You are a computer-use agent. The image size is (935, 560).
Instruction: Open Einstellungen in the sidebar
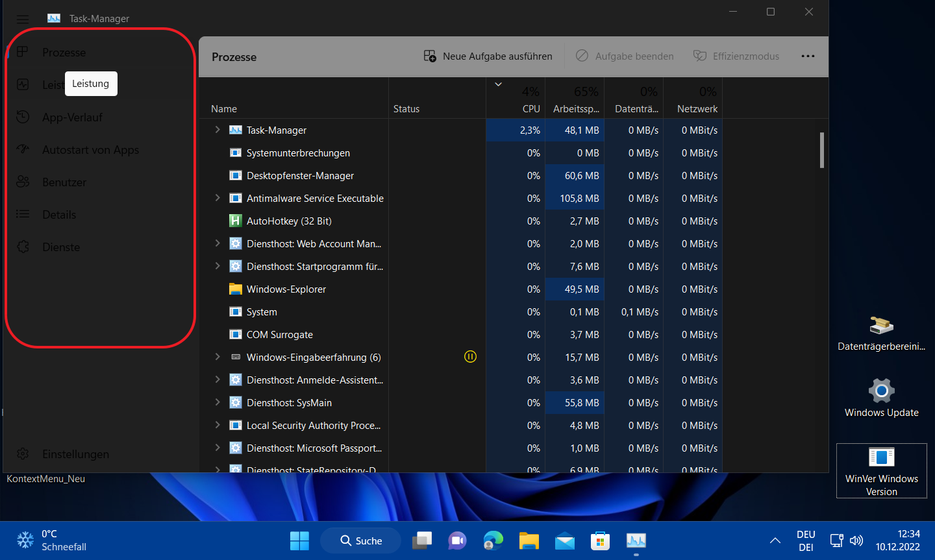click(x=101, y=454)
